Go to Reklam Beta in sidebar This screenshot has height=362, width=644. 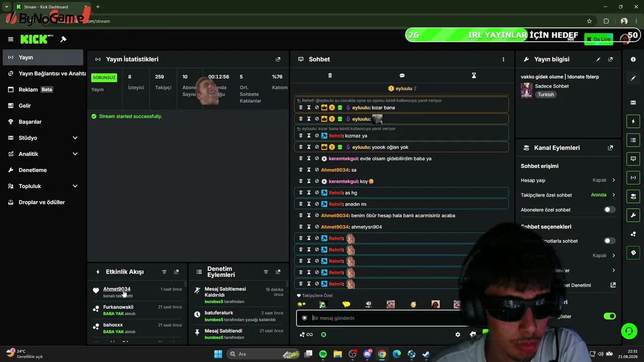point(43,89)
